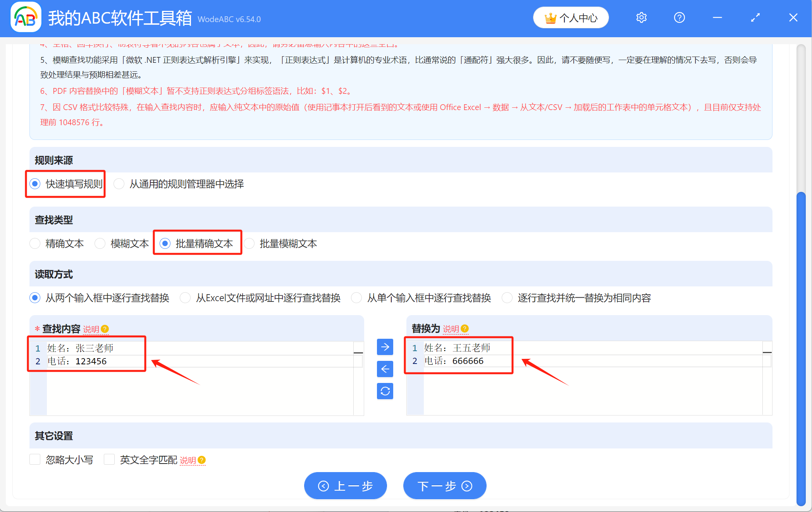812x512 pixels.
Task: Click the 下一步 button
Action: click(445, 486)
